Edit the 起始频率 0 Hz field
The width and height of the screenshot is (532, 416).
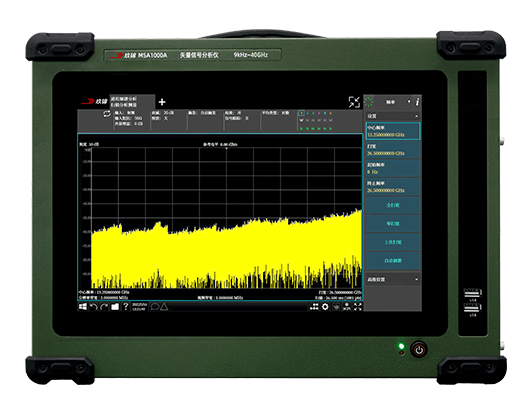(x=393, y=168)
